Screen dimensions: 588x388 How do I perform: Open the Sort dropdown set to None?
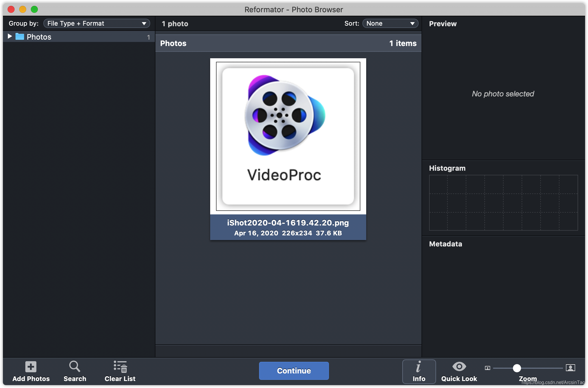point(390,23)
